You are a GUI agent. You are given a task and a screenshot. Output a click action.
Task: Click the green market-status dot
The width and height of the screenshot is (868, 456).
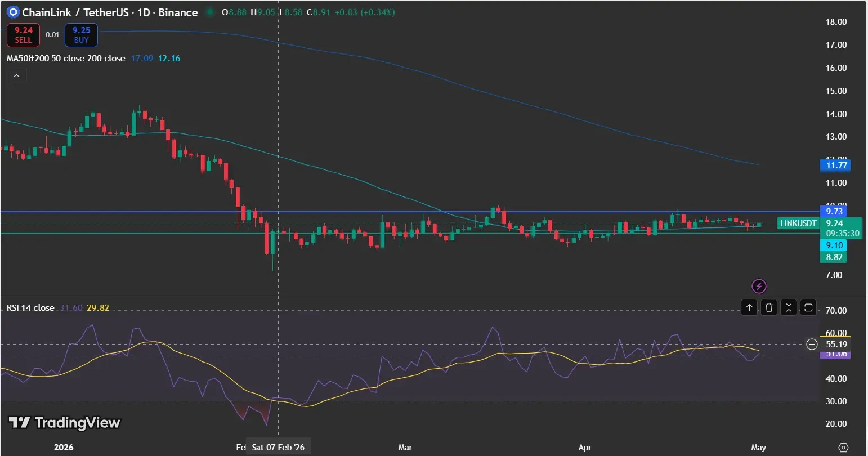[x=211, y=12]
